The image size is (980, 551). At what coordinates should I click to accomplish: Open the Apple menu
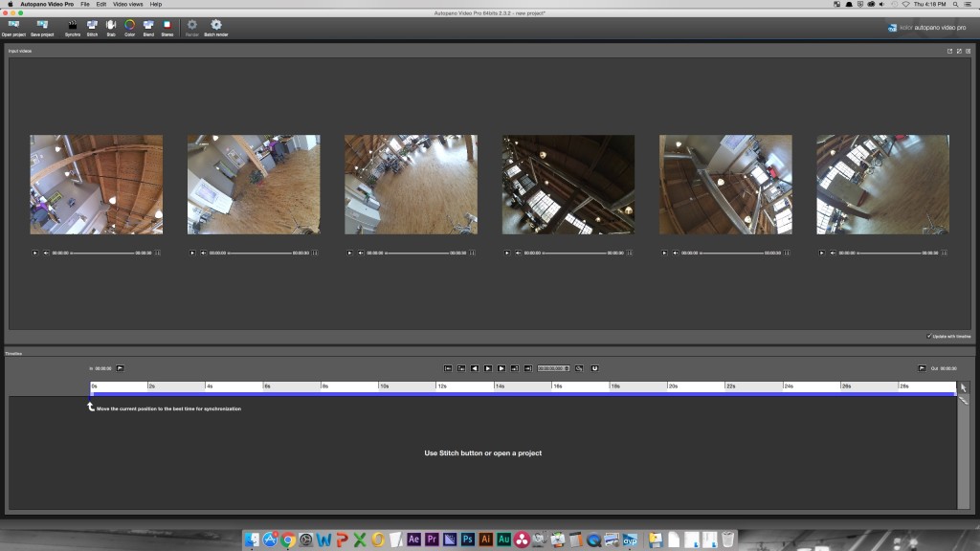click(x=10, y=4)
